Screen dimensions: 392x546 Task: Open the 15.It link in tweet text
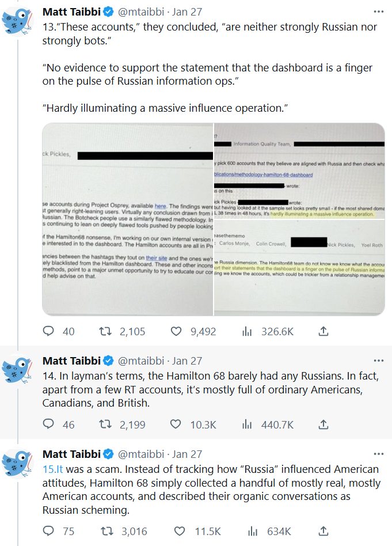pyautogui.click(x=52, y=469)
